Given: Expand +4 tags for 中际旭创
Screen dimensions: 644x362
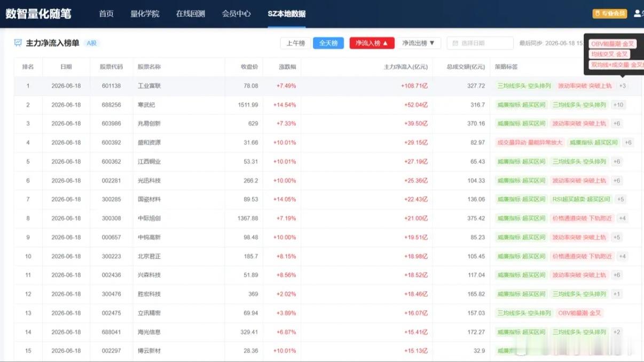Looking at the screenshot, I should 623,218.
